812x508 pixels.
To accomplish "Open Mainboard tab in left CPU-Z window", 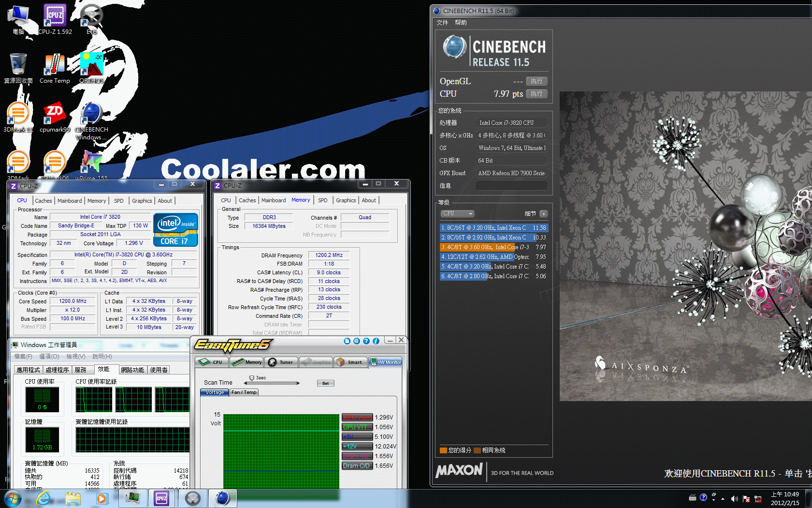I will tap(70, 201).
